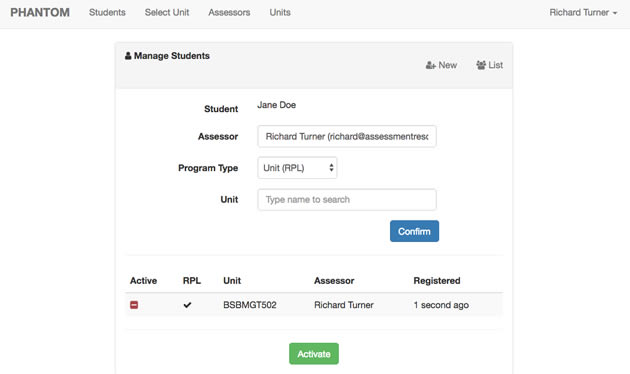The width and height of the screenshot is (630, 374).
Task: Click the New student link text
Action: click(448, 65)
